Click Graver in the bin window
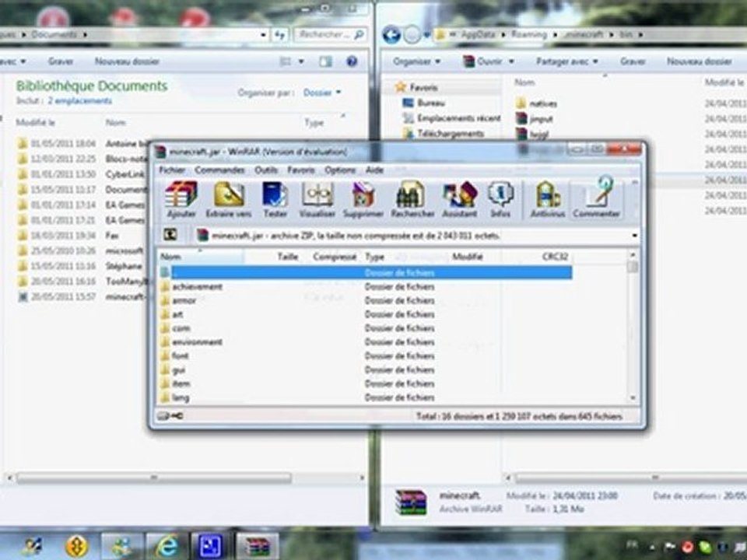This screenshot has width=747, height=560. (633, 61)
